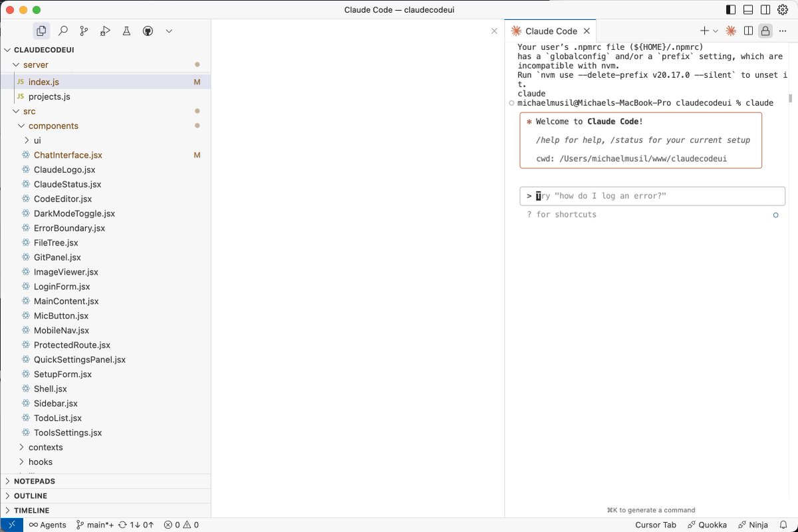Open the new terminal profile dropdown arrow

point(716,31)
